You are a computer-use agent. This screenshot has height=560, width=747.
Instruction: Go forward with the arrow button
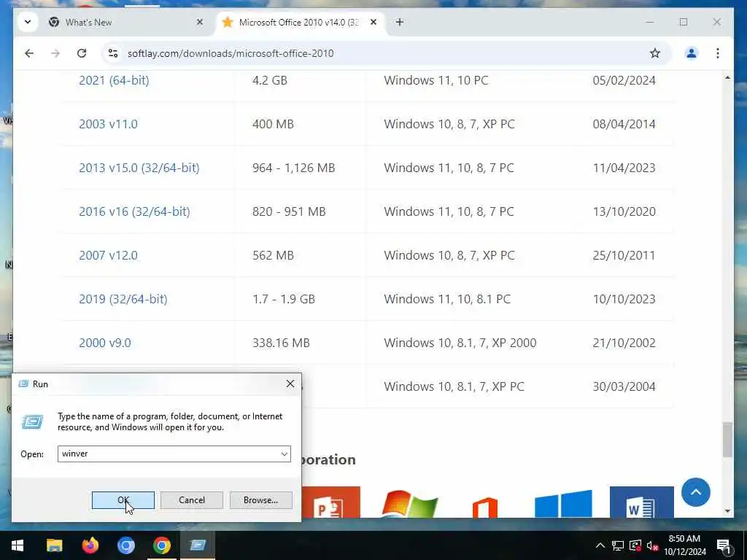pos(55,53)
